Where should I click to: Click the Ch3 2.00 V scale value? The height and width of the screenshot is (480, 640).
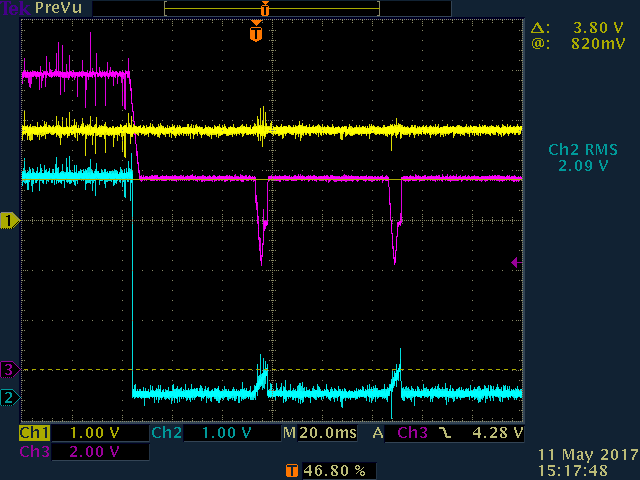94,452
